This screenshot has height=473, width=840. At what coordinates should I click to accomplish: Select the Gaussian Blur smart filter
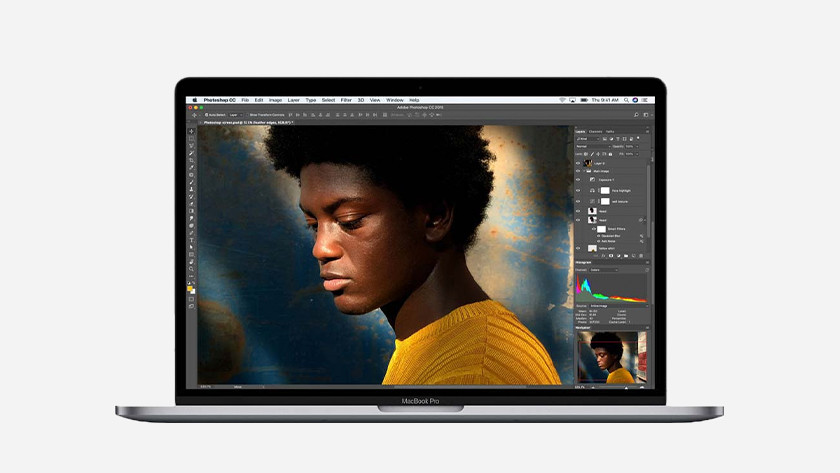pos(611,236)
